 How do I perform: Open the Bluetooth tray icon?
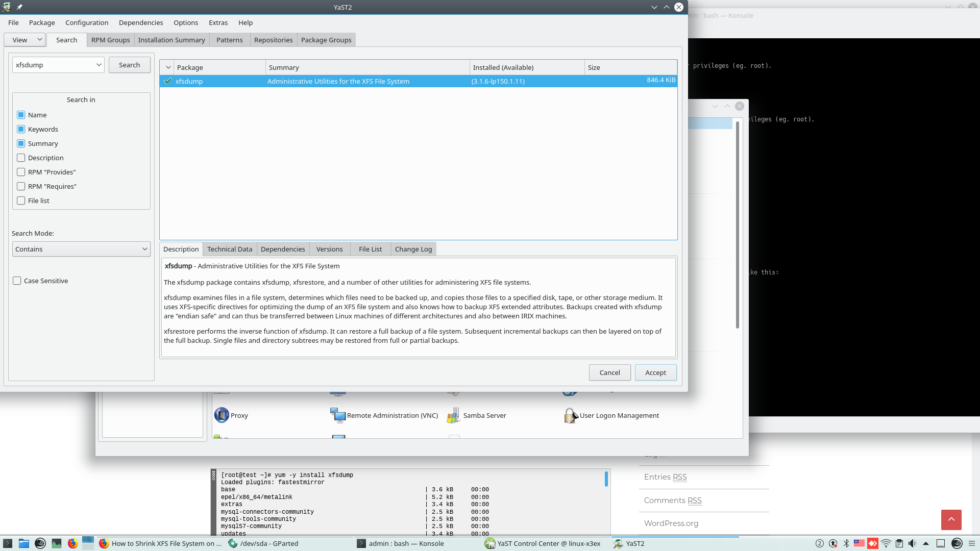[x=846, y=543]
